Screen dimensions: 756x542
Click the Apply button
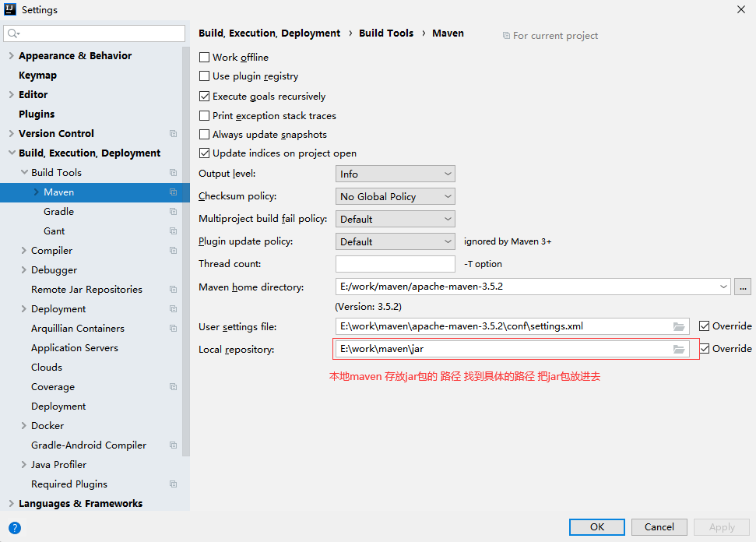coord(722,527)
